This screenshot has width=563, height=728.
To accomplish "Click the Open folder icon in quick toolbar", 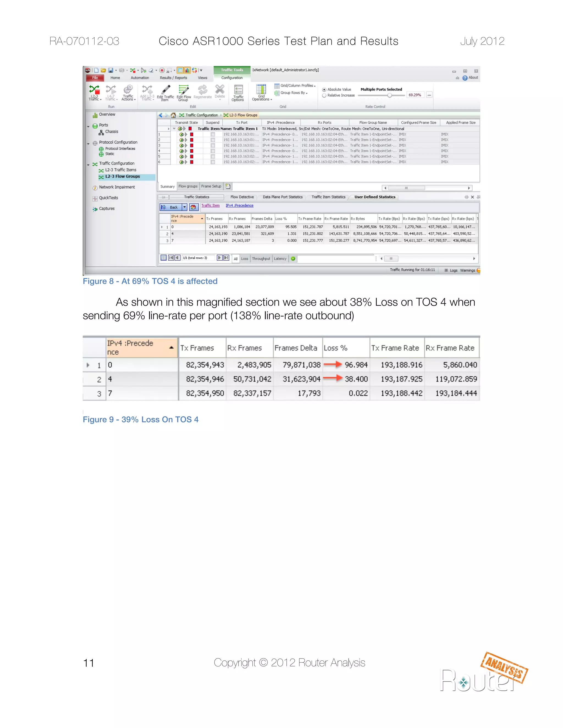I will click(103, 70).
